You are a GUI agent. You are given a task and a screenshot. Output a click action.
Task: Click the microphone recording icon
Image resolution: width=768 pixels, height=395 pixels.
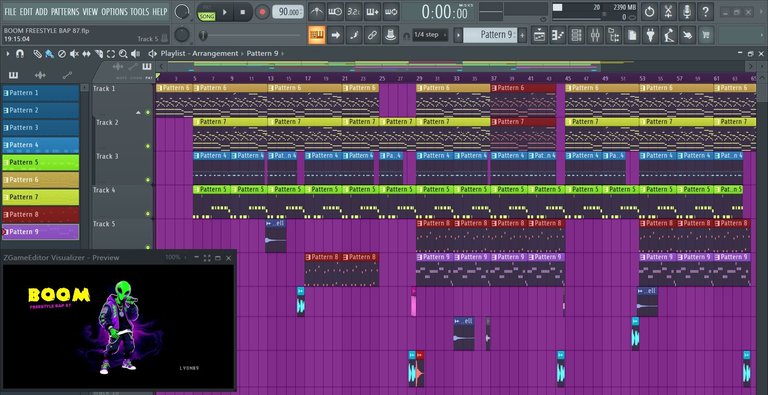(x=687, y=12)
